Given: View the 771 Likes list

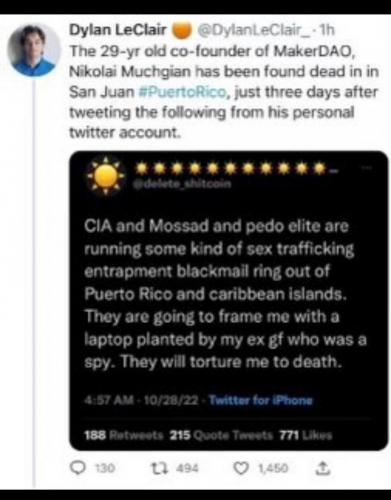Looking at the screenshot, I should tap(305, 435).
